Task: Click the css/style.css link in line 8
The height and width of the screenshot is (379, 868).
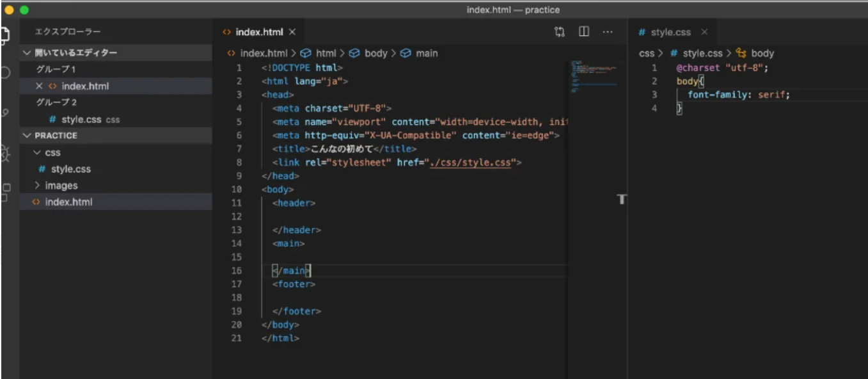Action: point(469,162)
